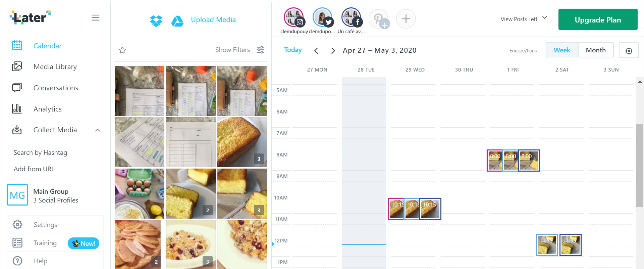Image resolution: width=644 pixels, height=269 pixels.
Task: Open Google Drive media import
Action: (x=177, y=21)
